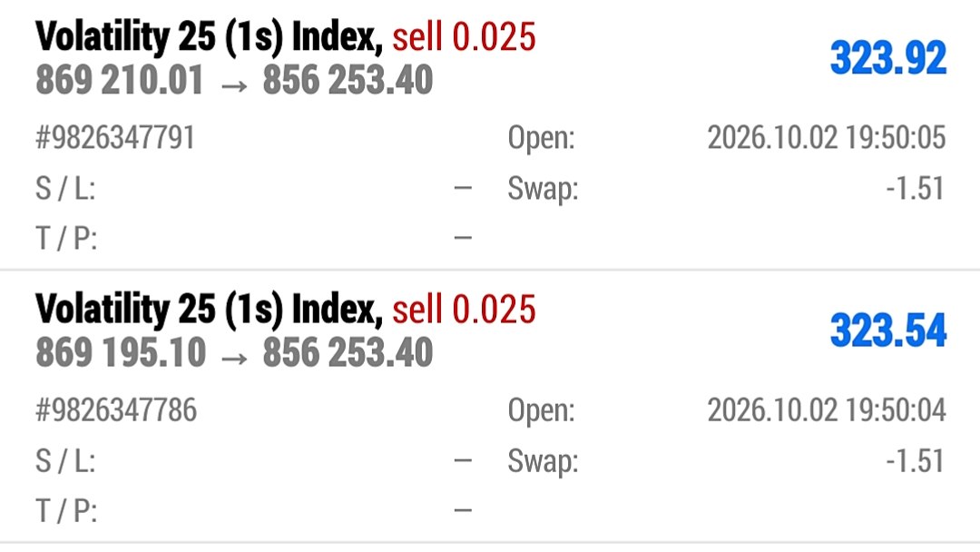Tap S / L label of second position
Screen dimensions: 980x552
(x=65, y=461)
